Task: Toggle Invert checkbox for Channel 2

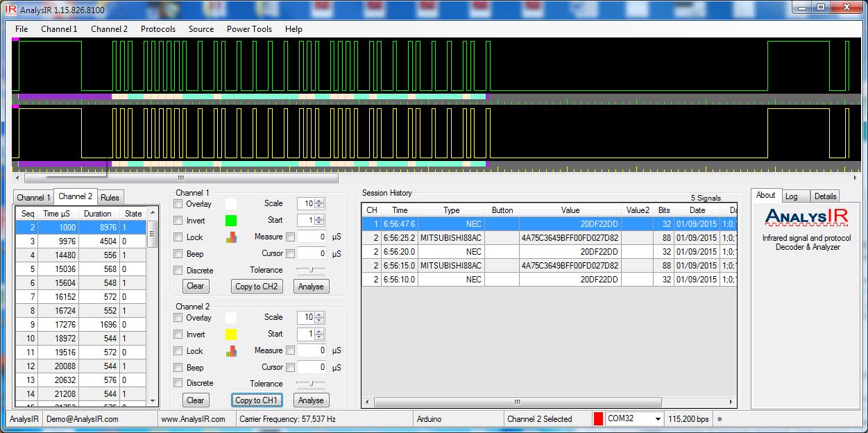Action: tap(178, 334)
